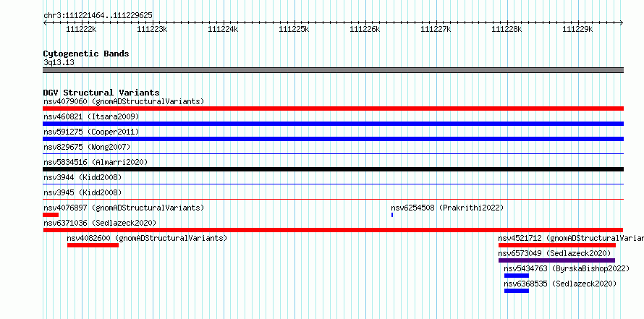Click the 111229k ruler tick label
644x319 pixels.
[577, 29]
